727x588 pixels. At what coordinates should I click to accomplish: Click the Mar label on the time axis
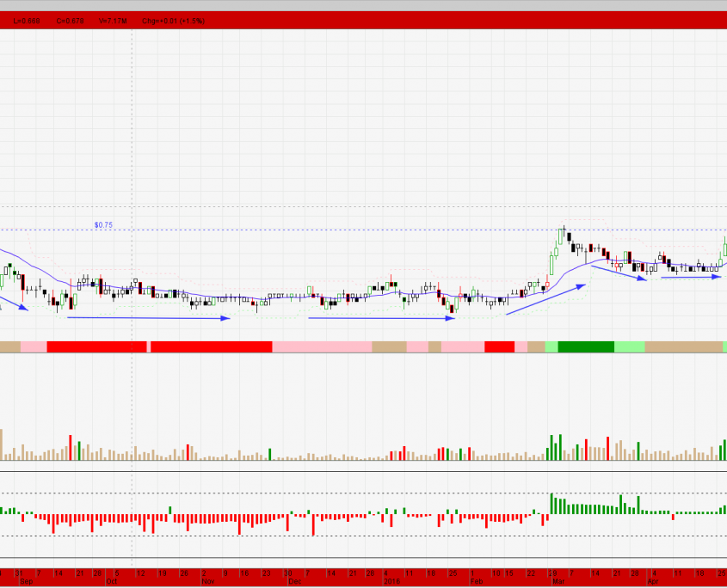point(556,582)
